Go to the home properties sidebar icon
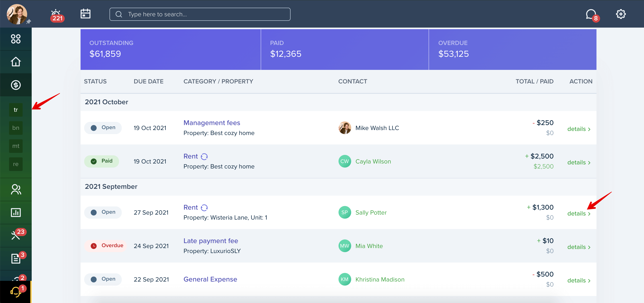This screenshot has height=303, width=644. (x=16, y=62)
